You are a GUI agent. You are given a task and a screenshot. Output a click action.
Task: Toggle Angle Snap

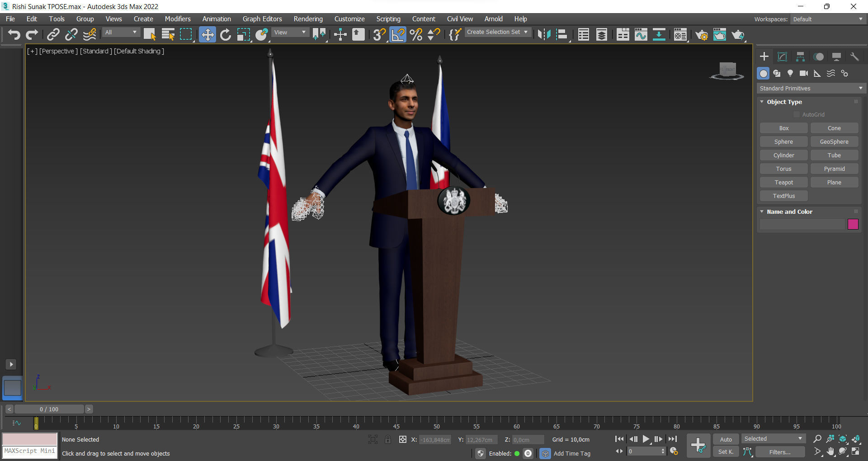pos(398,35)
